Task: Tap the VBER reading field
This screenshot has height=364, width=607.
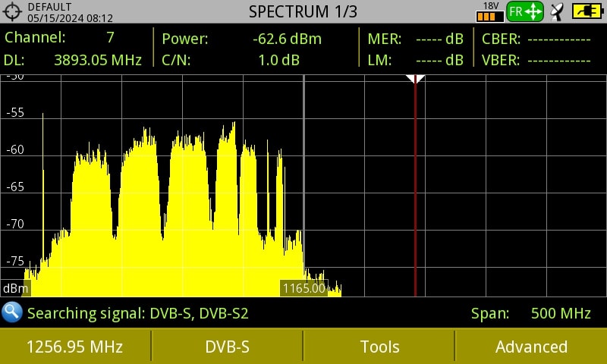Action: pyautogui.click(x=558, y=61)
